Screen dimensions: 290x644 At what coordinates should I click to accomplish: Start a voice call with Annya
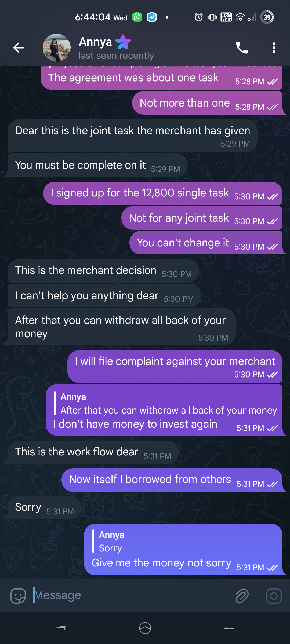pos(242,48)
